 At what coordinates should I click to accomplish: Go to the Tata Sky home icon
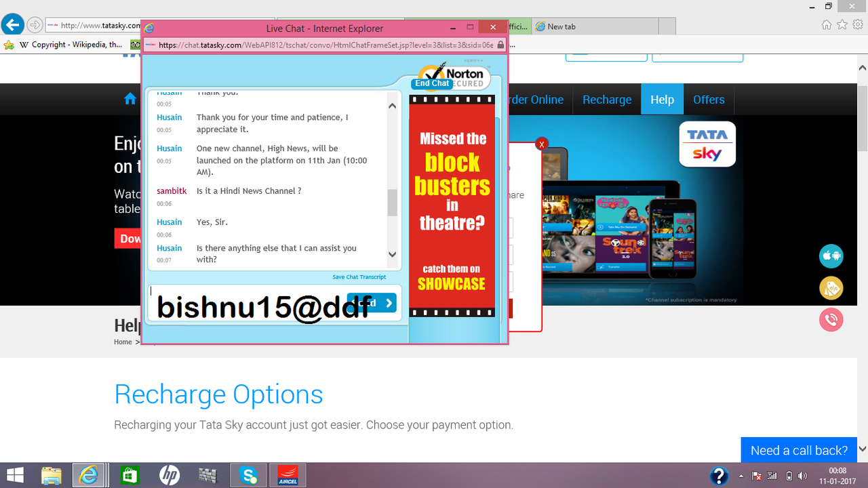point(130,99)
